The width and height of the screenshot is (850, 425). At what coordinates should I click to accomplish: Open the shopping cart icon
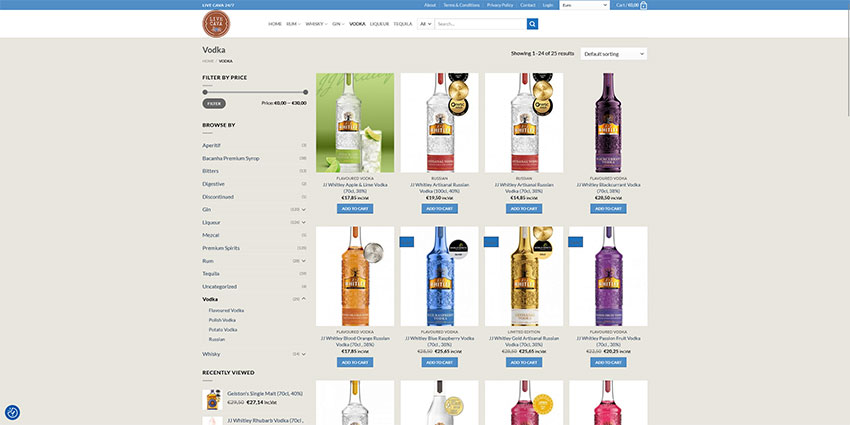643,5
